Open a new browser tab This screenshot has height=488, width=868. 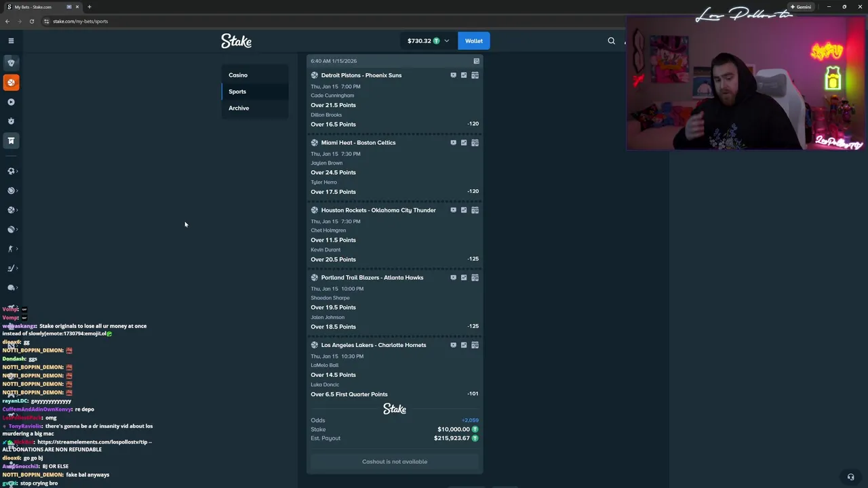(x=89, y=7)
